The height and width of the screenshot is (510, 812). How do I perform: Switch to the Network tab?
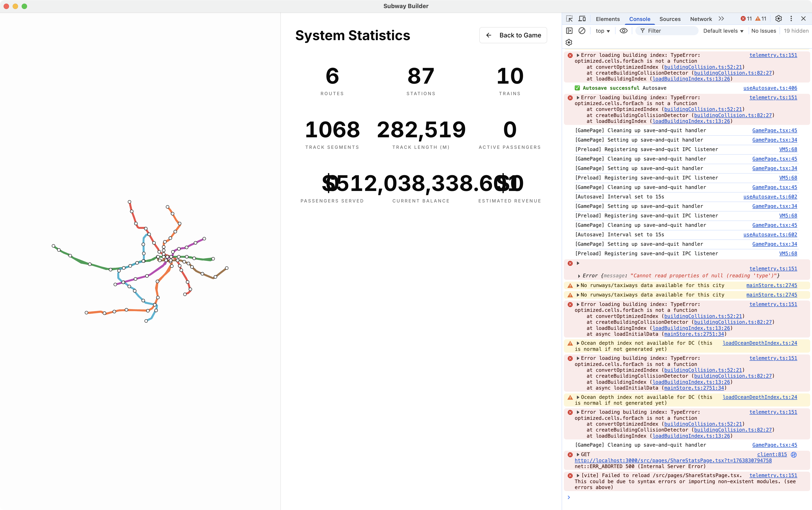(701, 19)
